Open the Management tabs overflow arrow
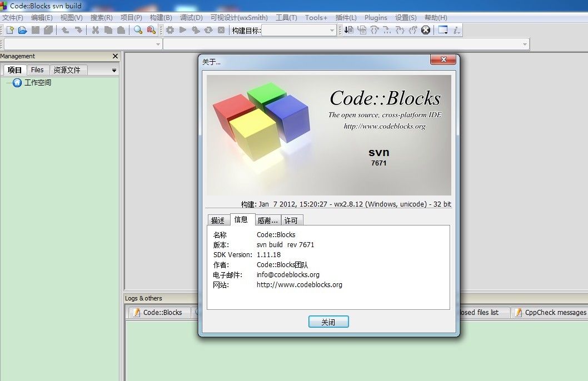This screenshot has width=588, height=381. (x=114, y=71)
